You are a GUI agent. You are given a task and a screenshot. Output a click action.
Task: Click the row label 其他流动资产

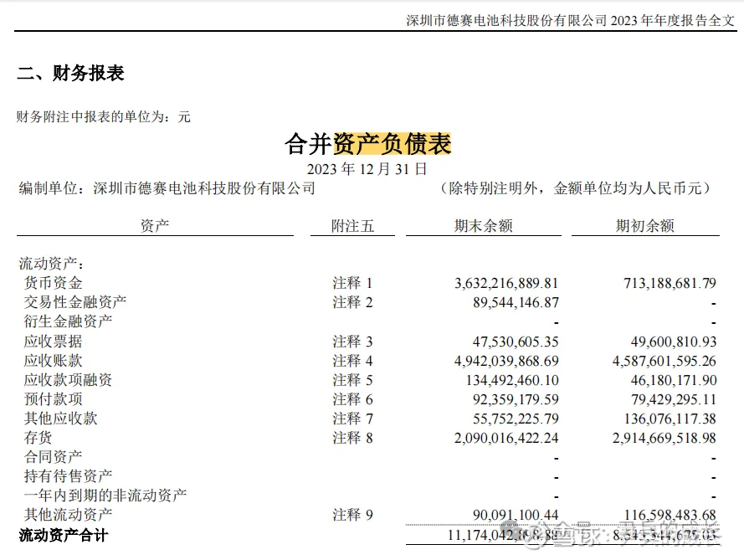(x=68, y=515)
